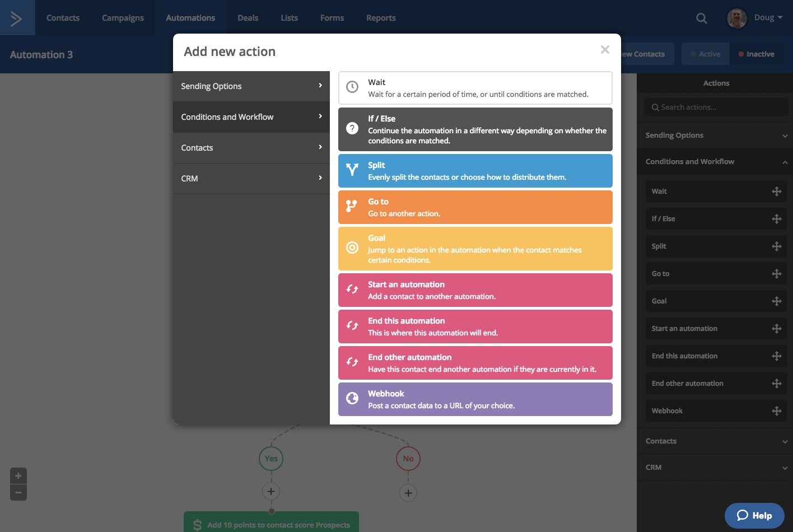Choose the Webhook action
Image resolution: width=793 pixels, height=532 pixels.
click(x=475, y=399)
